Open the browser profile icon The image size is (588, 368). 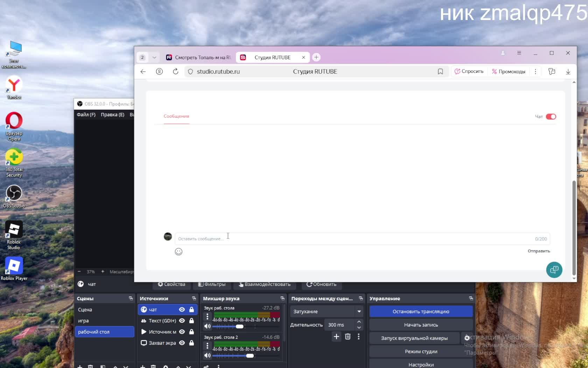[503, 53]
